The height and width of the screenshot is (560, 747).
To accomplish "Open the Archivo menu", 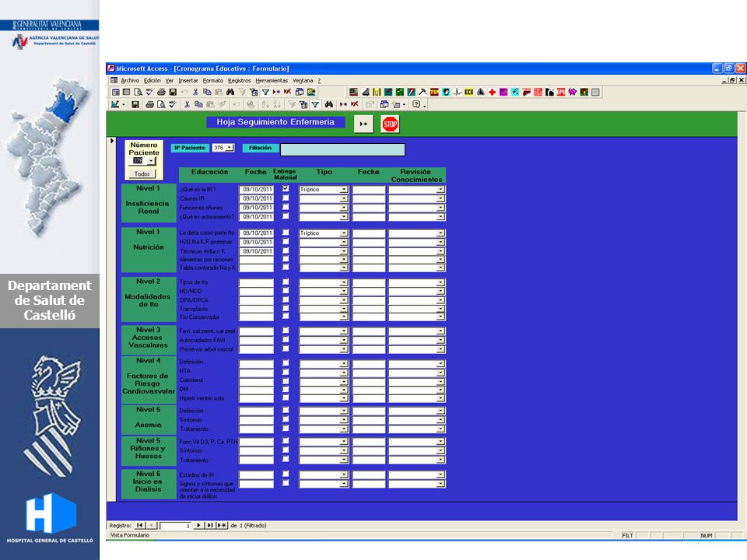I will pos(130,80).
